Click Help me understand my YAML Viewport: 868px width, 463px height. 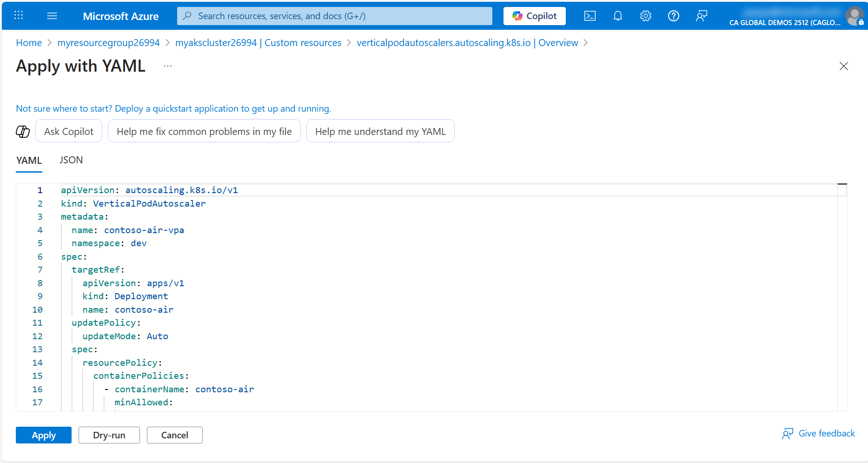pos(380,132)
